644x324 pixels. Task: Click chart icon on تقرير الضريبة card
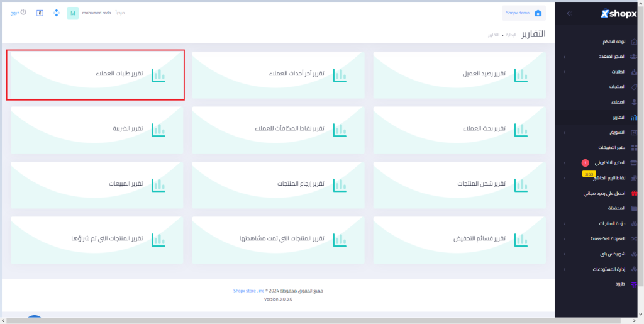158,129
